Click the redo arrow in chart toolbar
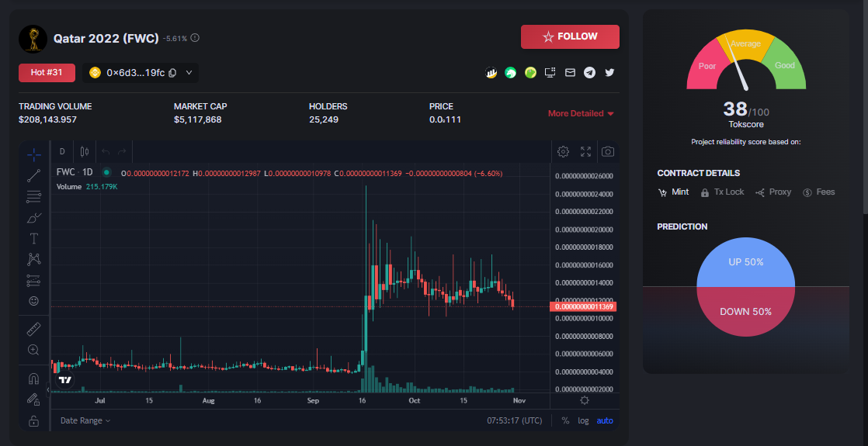 (122, 151)
